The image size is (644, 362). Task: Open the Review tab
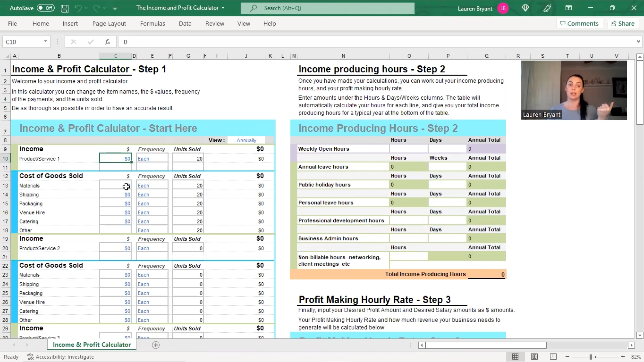(215, 23)
